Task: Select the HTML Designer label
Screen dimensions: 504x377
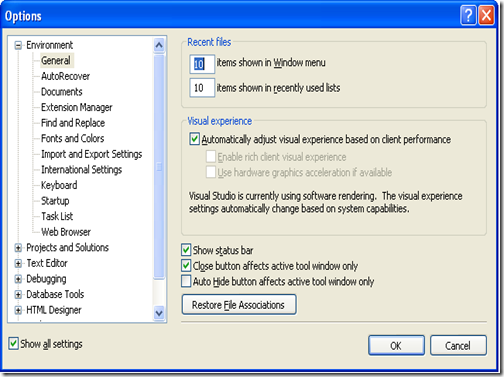Action: pos(54,310)
